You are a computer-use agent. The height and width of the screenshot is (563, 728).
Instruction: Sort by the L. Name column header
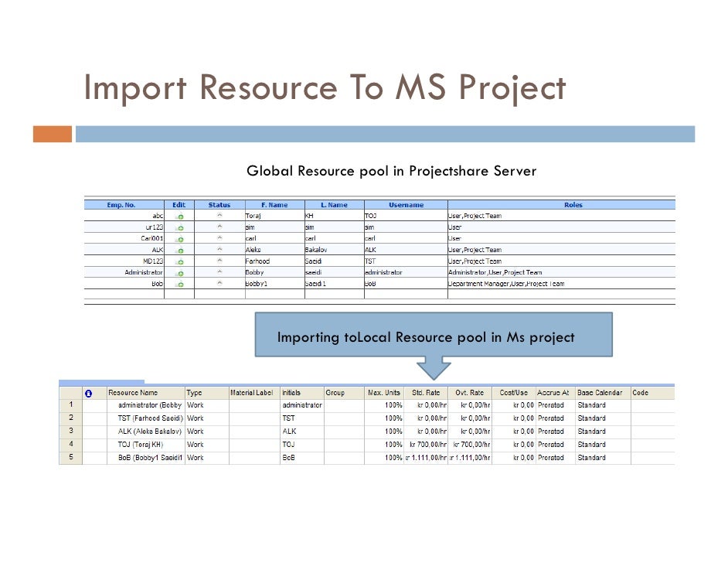coord(335,205)
